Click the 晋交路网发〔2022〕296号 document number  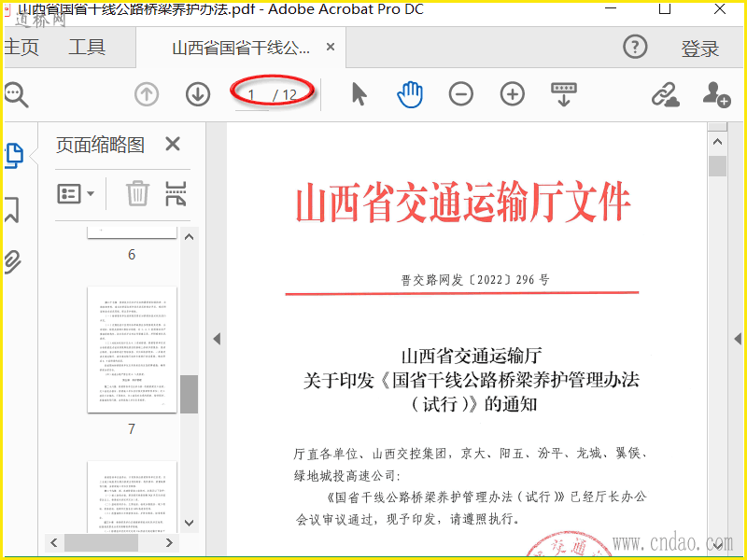coord(475,279)
